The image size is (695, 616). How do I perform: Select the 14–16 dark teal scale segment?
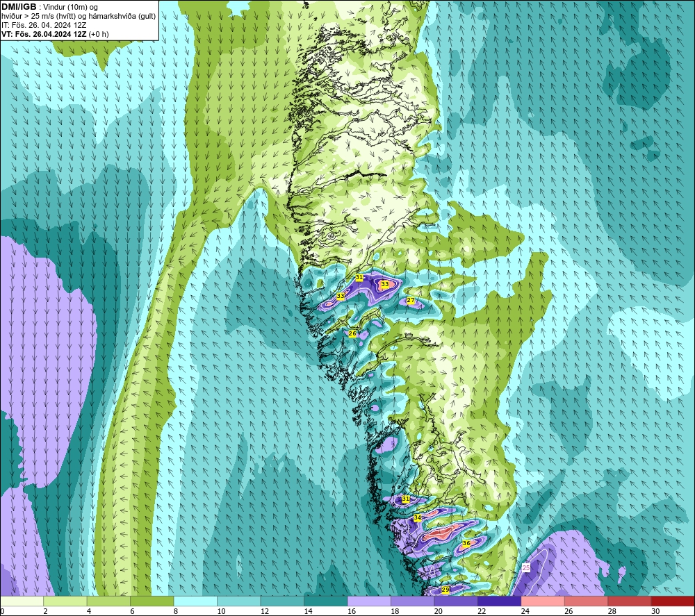(326, 601)
